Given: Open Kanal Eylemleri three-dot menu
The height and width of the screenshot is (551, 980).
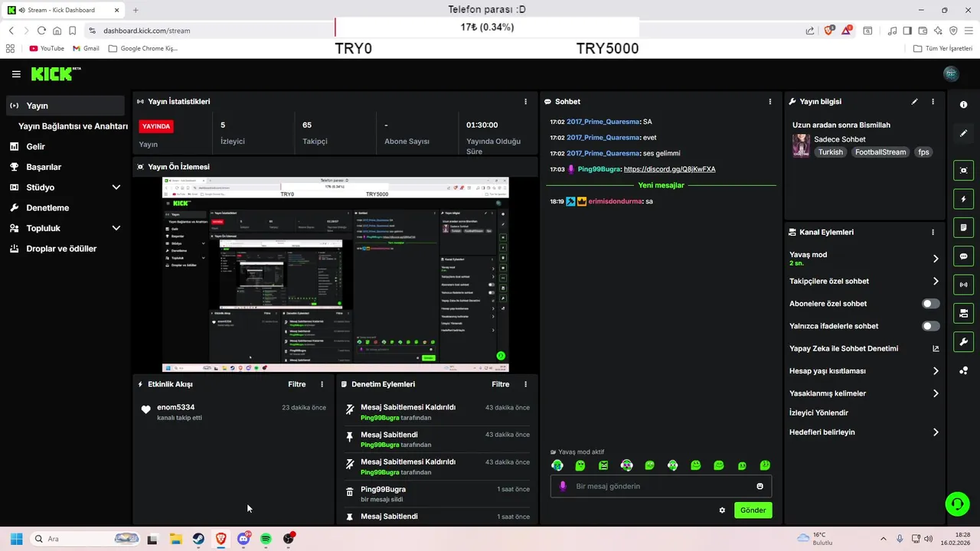Looking at the screenshot, I should 933,232.
